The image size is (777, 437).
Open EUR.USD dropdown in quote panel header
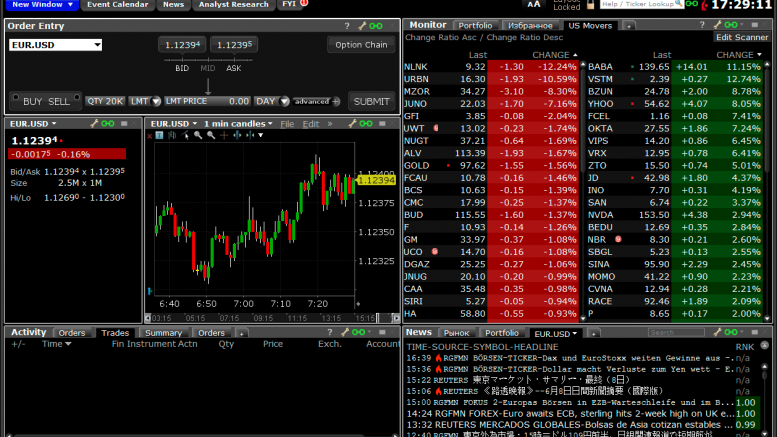pyautogui.click(x=33, y=123)
